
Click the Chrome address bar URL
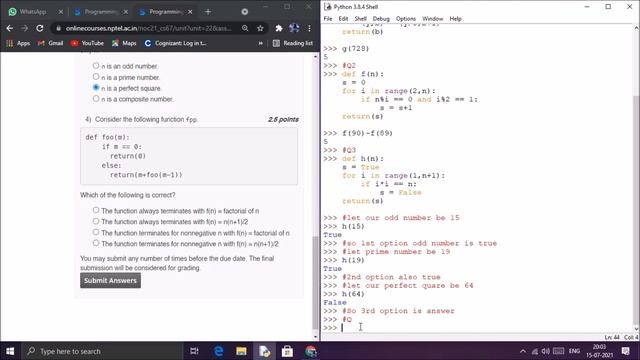(149, 28)
